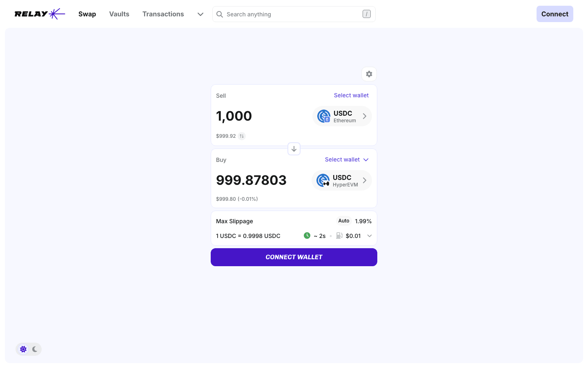This screenshot has width=588, height=368.
Task: Edit the 1.99% max slippage value
Action: point(363,221)
